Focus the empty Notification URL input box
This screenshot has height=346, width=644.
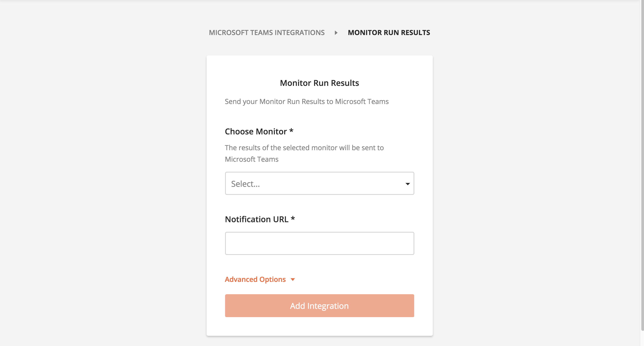pos(319,243)
